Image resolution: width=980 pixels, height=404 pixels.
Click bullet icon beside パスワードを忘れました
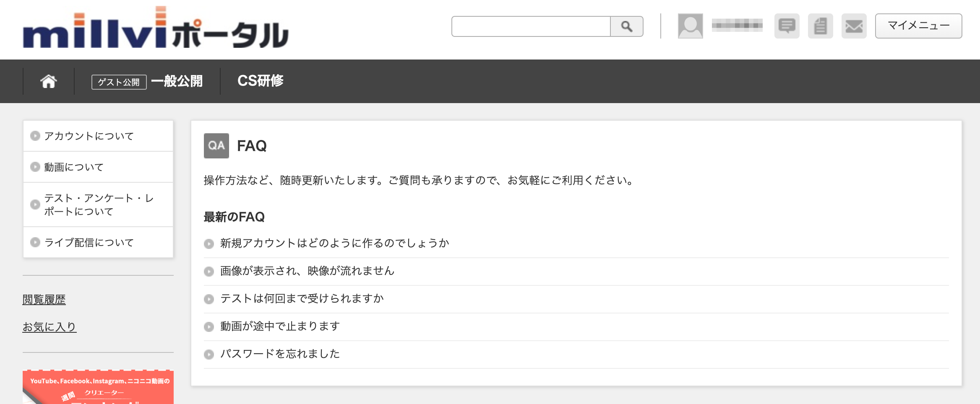[x=209, y=355]
